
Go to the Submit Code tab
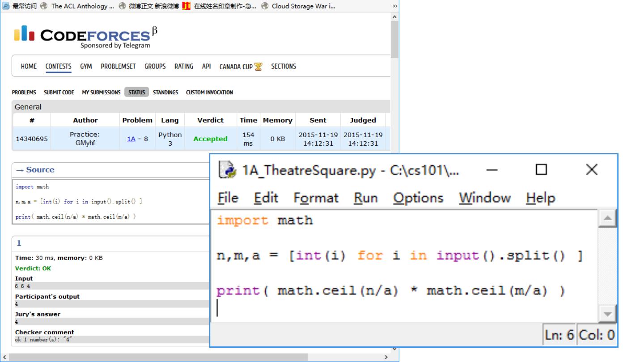(59, 93)
